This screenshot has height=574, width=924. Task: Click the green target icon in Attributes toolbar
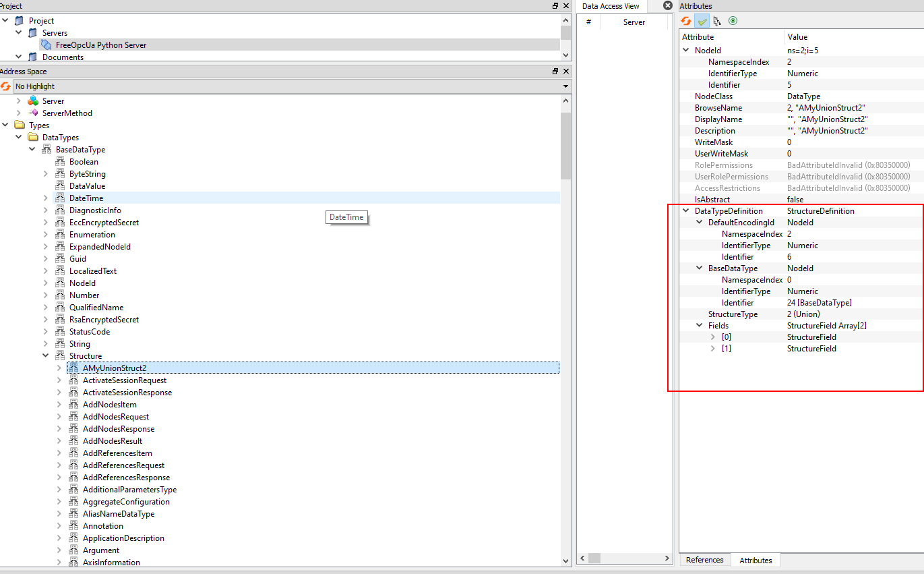(733, 21)
